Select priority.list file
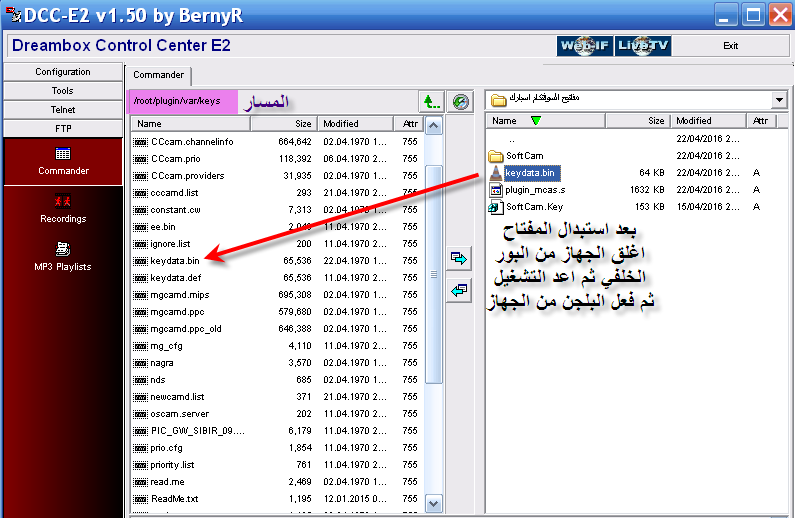The width and height of the screenshot is (795, 518). pos(172,465)
